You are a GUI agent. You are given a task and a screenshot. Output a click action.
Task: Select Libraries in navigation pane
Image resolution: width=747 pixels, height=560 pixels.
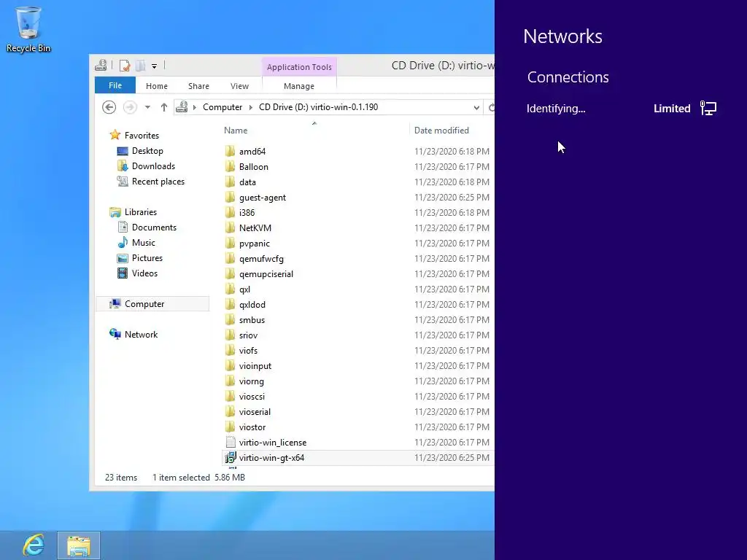141,212
